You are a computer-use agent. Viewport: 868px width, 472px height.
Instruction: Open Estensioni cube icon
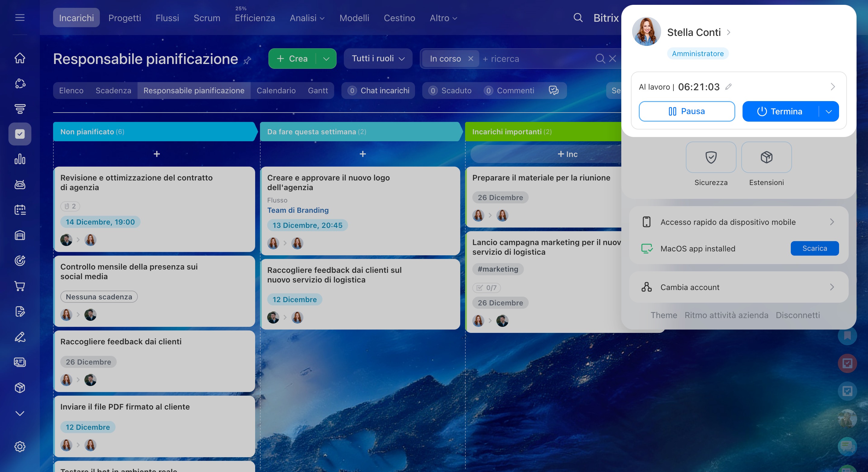pyautogui.click(x=766, y=157)
